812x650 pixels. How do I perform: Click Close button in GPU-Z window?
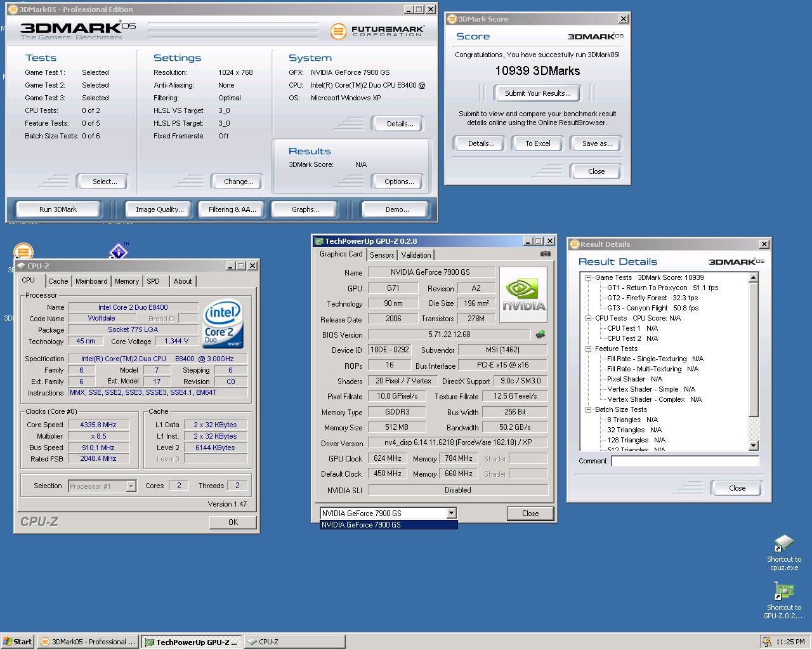coord(530,514)
